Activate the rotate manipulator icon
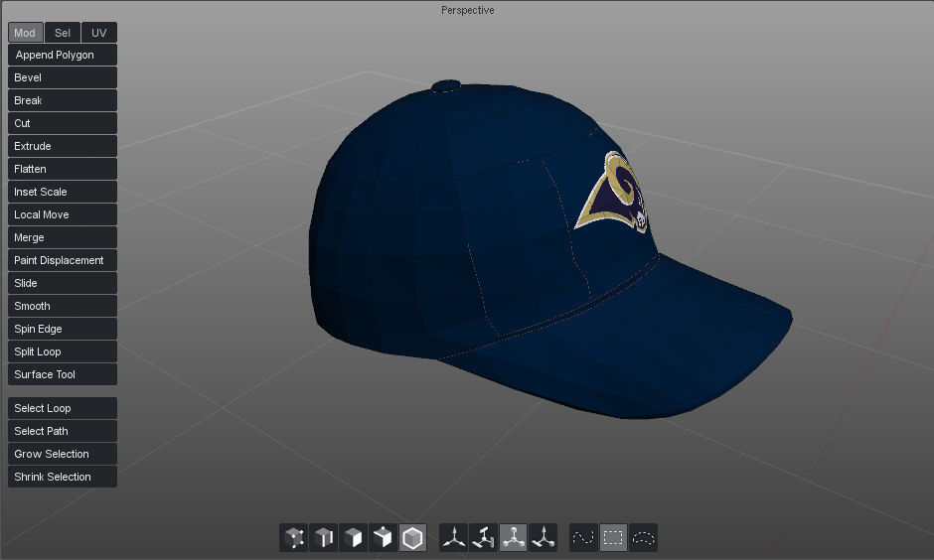Screen dimensions: 934x560 tap(484, 537)
